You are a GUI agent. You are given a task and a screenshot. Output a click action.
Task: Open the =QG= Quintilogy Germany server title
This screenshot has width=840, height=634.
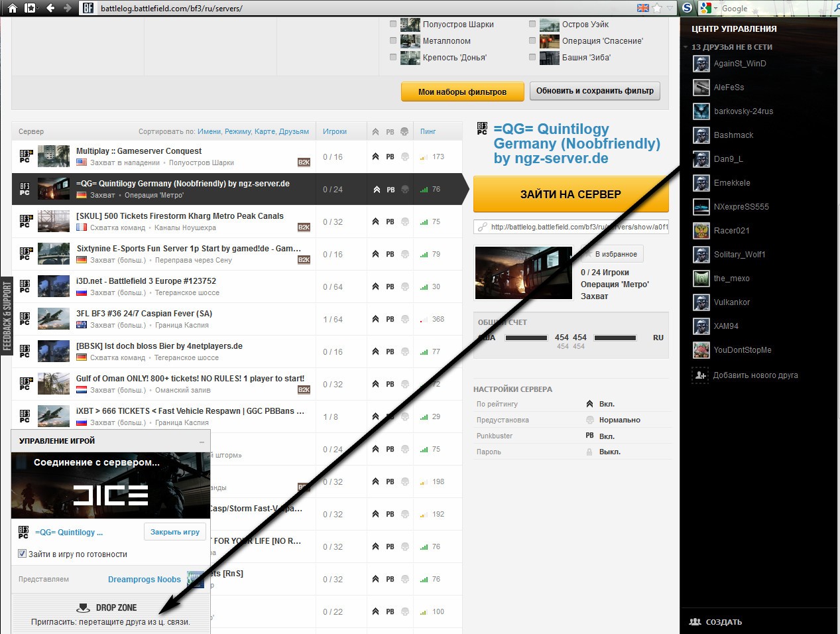tap(577, 143)
